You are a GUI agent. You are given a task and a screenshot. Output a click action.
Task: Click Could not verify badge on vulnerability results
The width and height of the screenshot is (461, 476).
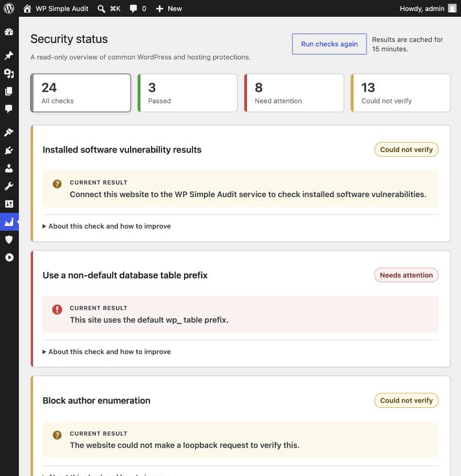[x=406, y=149]
